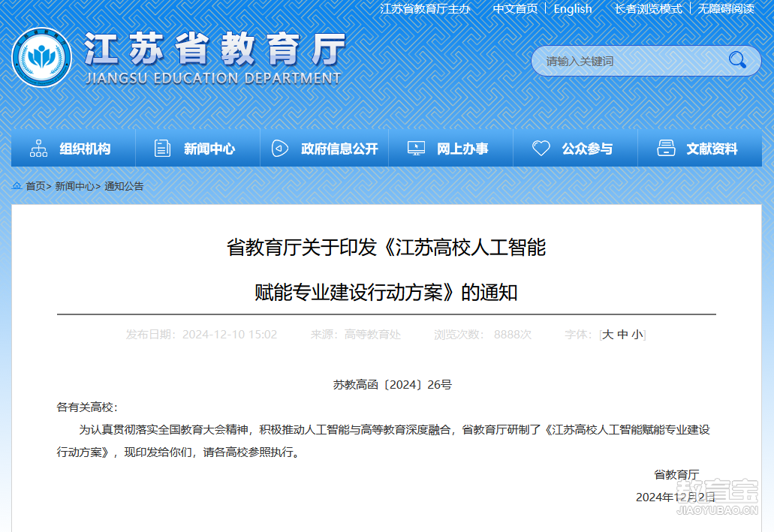Open the 公众参与 menu

point(576,148)
